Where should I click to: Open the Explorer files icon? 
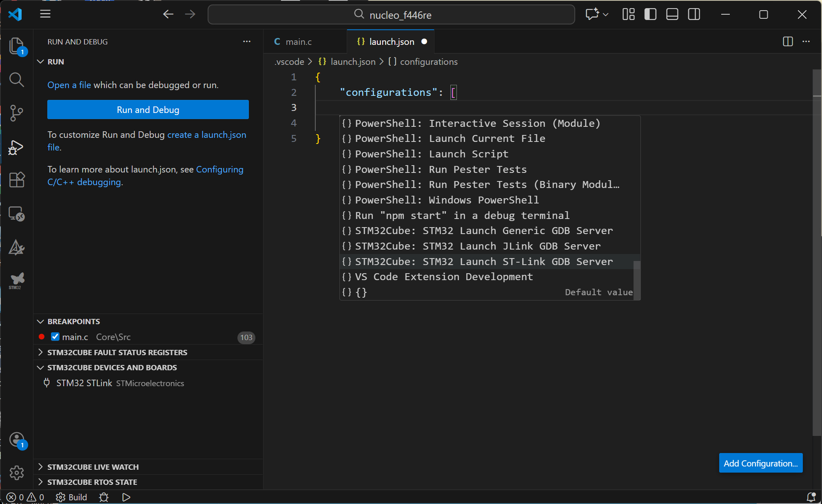click(16, 46)
